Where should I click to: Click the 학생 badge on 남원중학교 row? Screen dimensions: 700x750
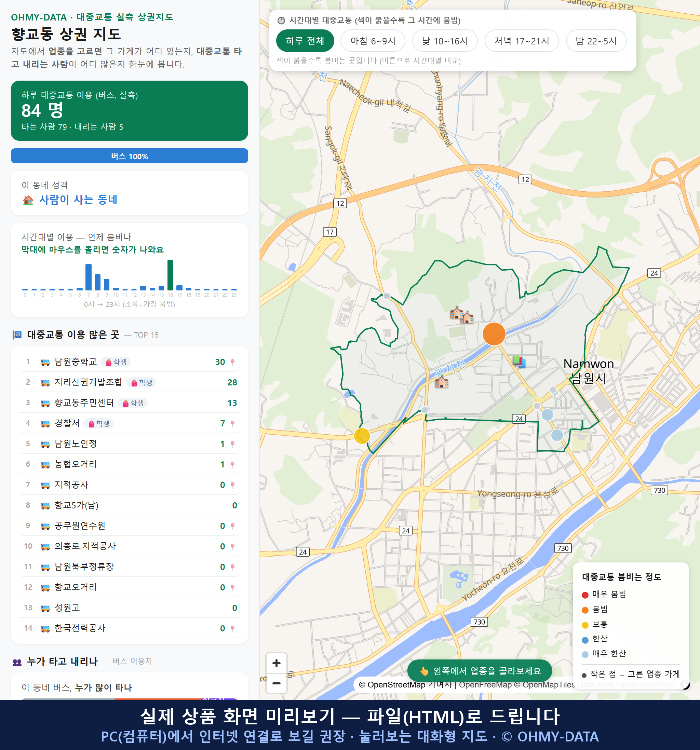click(116, 362)
